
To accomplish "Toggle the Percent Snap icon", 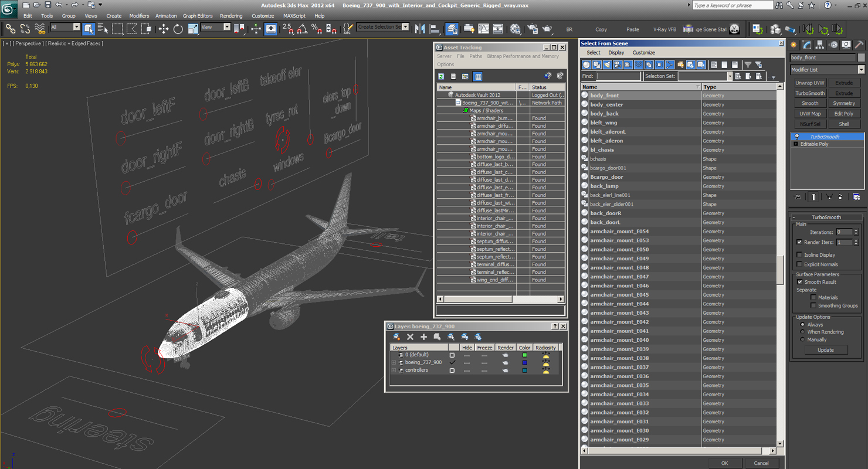I will click(317, 29).
